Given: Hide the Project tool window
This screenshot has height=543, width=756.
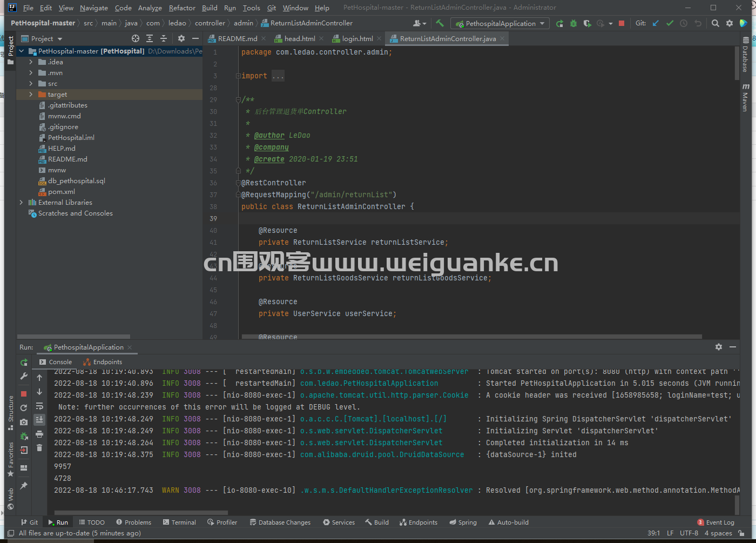Looking at the screenshot, I should (195, 38).
